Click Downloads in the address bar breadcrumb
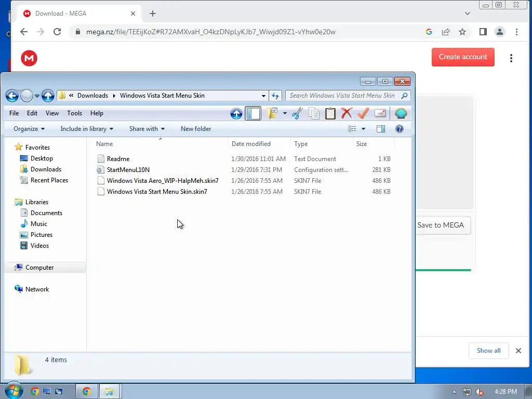Viewport: 532px width, 399px height. [92, 96]
